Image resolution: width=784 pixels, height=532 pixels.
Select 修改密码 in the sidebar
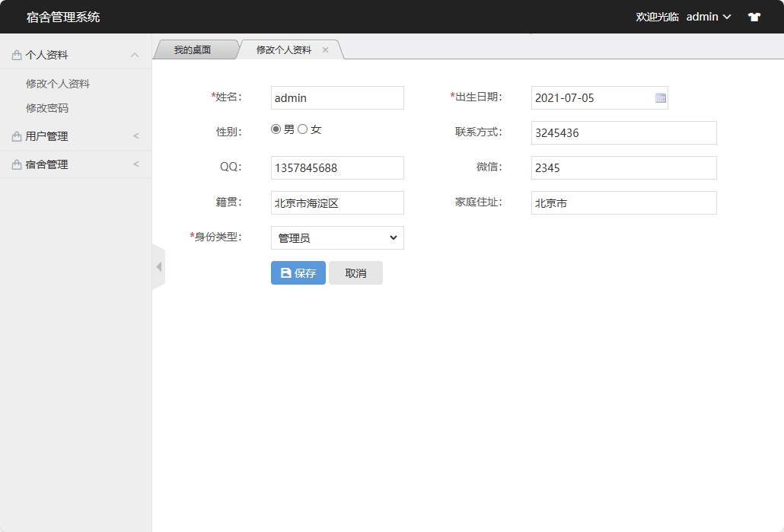[x=49, y=106]
